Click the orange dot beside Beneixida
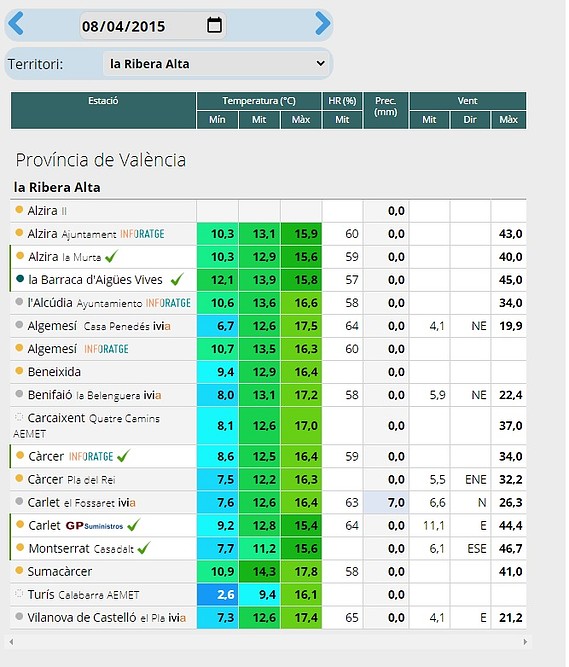The height and width of the screenshot is (667, 569). pos(19,371)
